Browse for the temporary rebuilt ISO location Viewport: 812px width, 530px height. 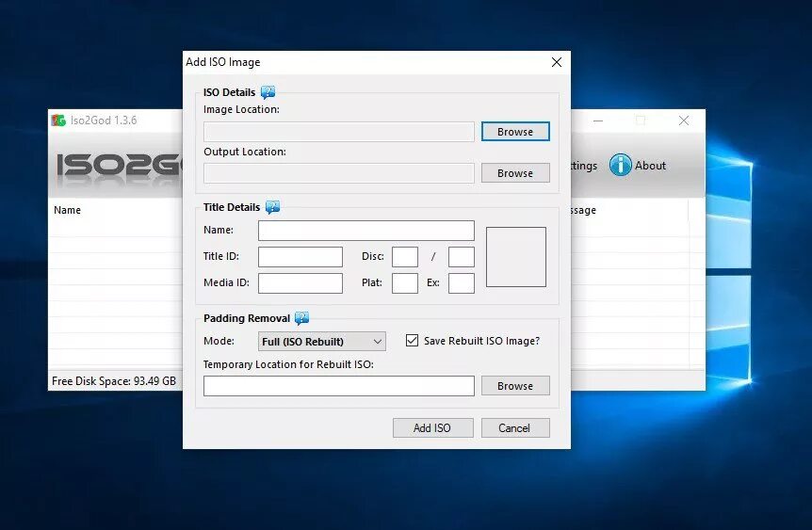(515, 386)
